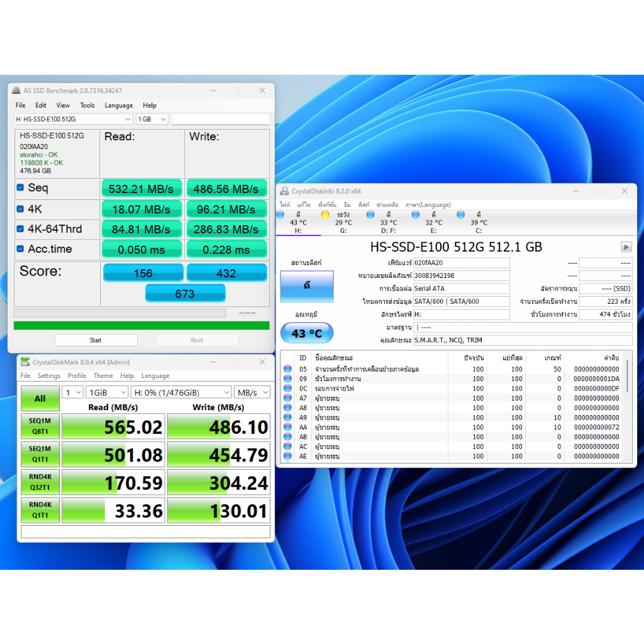Uncheck the Seq test checkbox
Viewport: 644px width, 644px height.
click(20, 188)
